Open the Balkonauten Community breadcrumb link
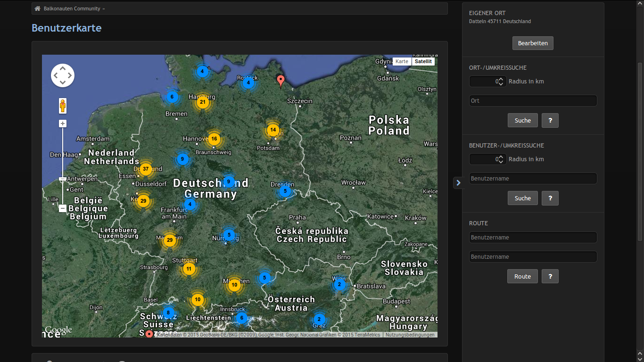 [x=72, y=8]
